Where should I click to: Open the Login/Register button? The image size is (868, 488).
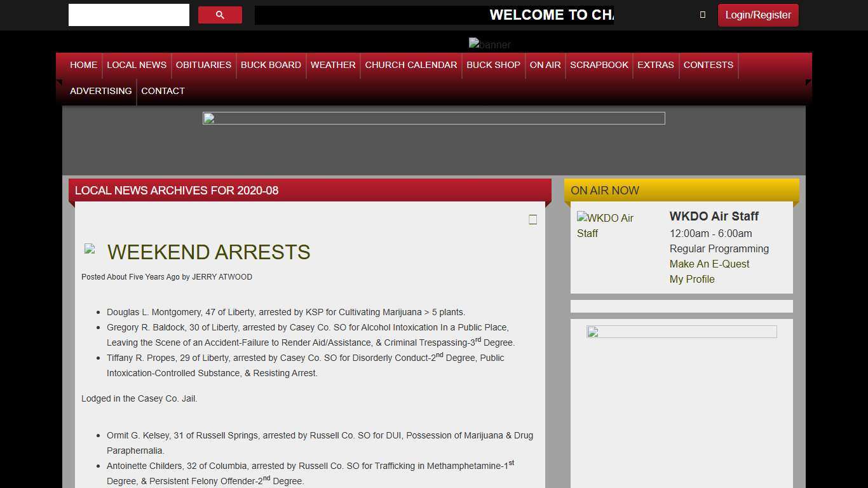[757, 15]
